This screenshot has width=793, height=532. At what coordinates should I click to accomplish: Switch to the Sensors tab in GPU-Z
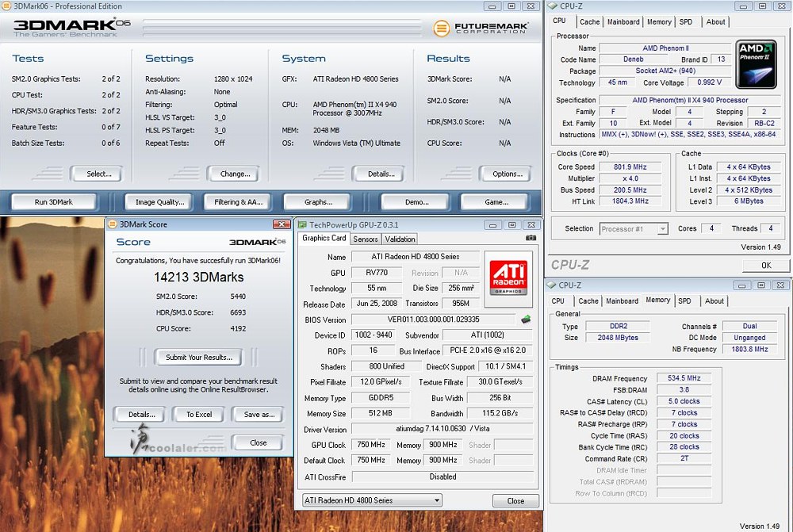click(x=365, y=239)
